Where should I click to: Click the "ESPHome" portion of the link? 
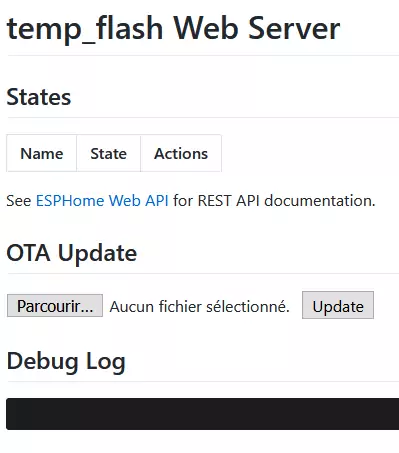(x=70, y=201)
